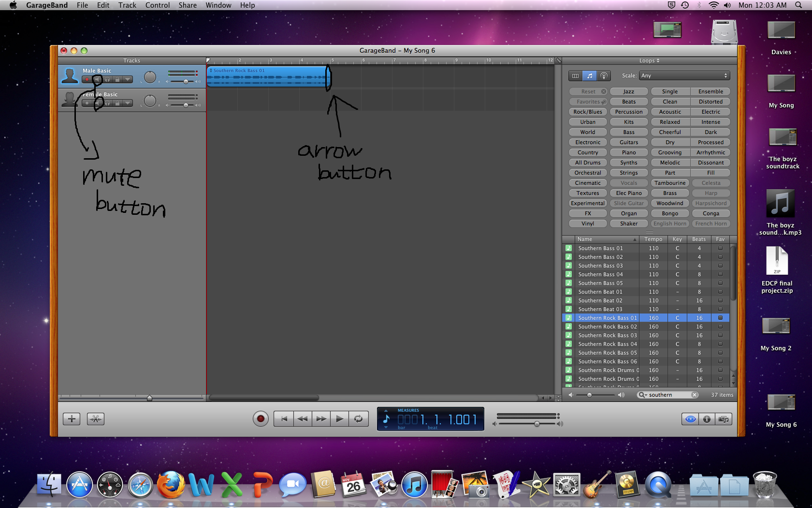Mark Southern Bass 03 as favorite

click(x=720, y=266)
